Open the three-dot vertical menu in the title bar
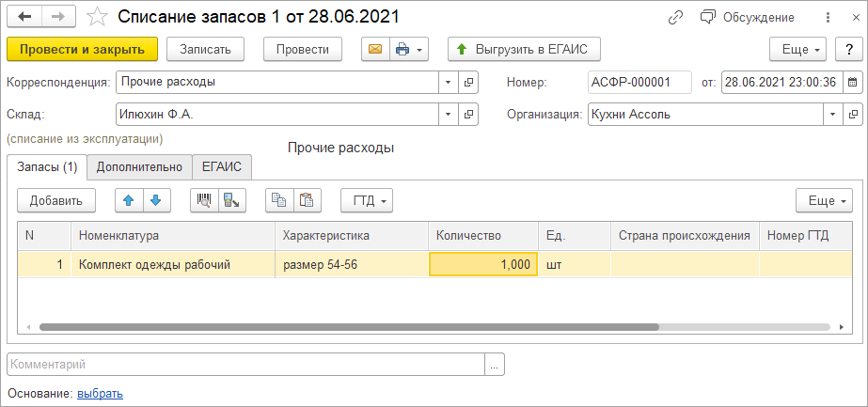Image resolution: width=868 pixels, height=407 pixels. coord(828,18)
